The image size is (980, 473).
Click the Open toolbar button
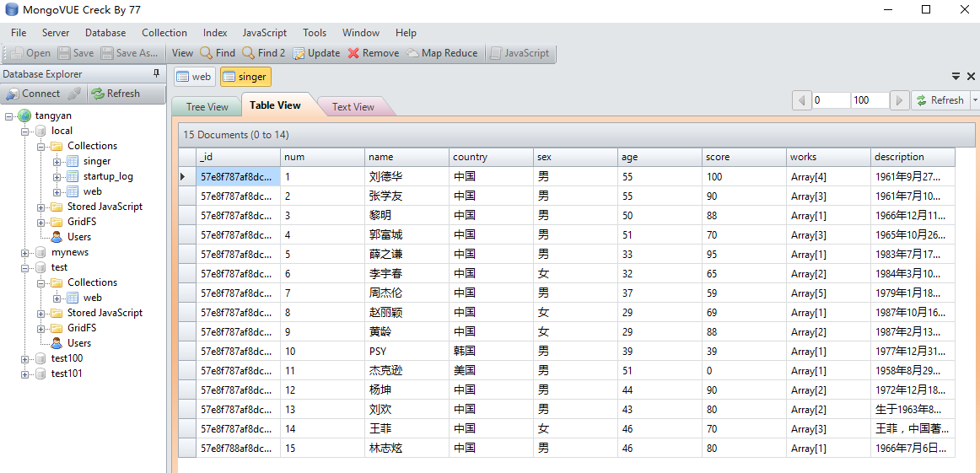click(30, 53)
